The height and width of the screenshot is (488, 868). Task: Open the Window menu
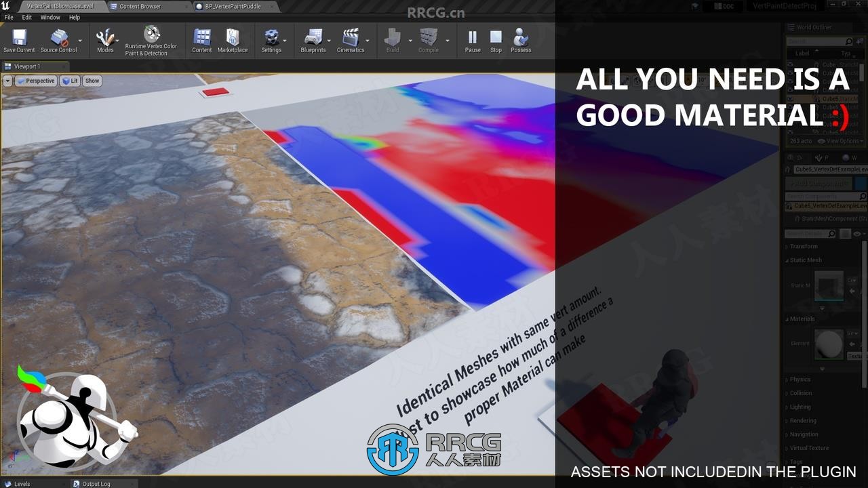[50, 18]
